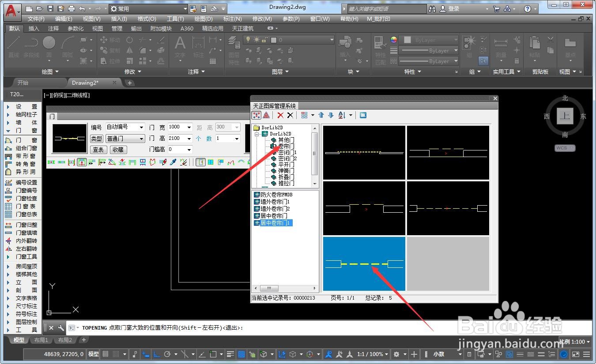This screenshot has height=364, width=596.
Task: Open the 文件(F) menu
Action: coord(36,19)
